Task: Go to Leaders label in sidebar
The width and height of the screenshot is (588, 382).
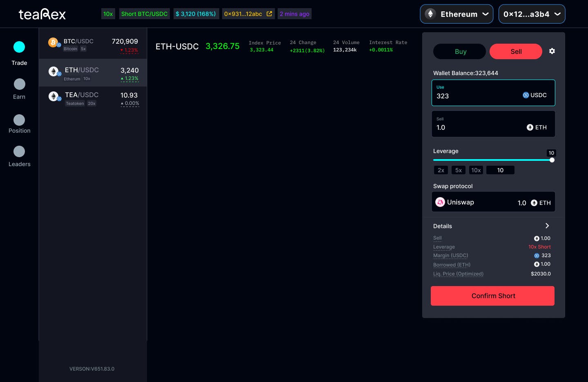Action: (20, 164)
